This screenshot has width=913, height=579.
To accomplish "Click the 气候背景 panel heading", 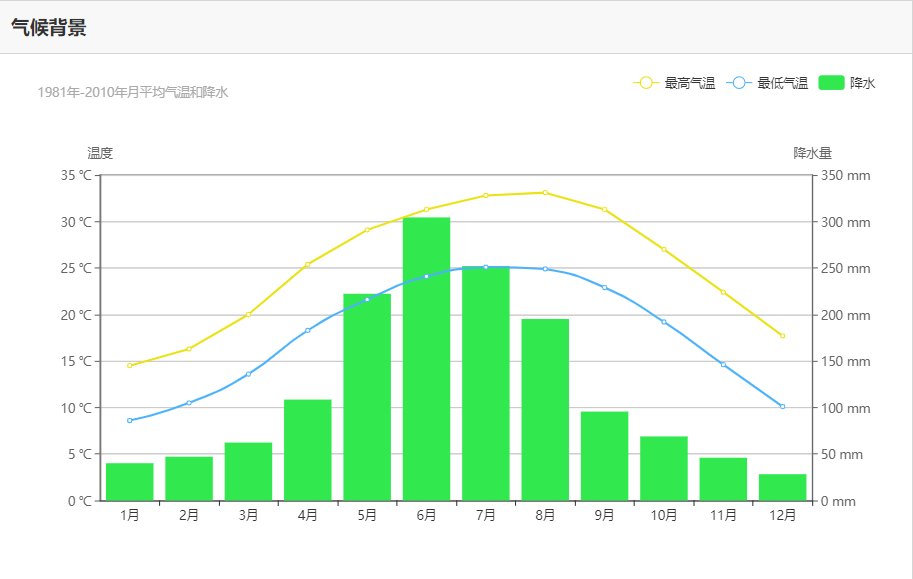I will coord(49,28).
